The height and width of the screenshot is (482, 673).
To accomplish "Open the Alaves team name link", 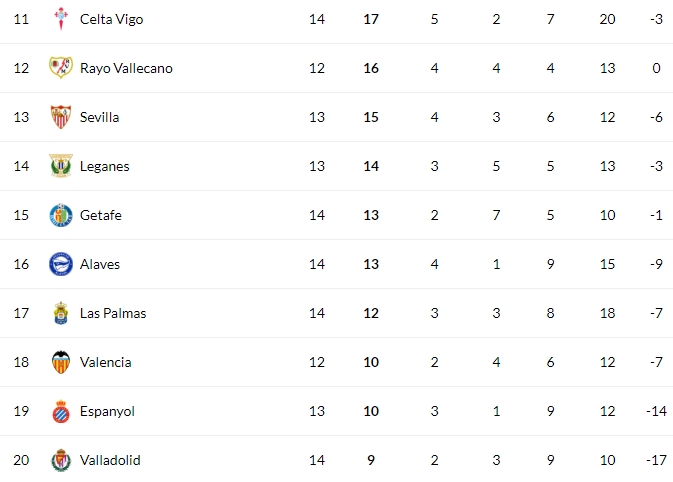I will coord(100,264).
